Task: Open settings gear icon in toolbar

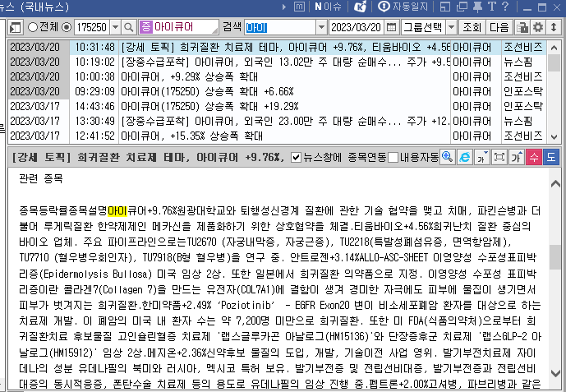Action: pyautogui.click(x=538, y=27)
